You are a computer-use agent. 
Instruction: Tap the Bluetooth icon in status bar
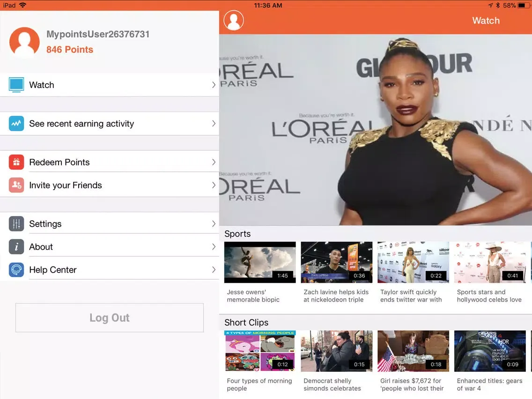[498, 5]
